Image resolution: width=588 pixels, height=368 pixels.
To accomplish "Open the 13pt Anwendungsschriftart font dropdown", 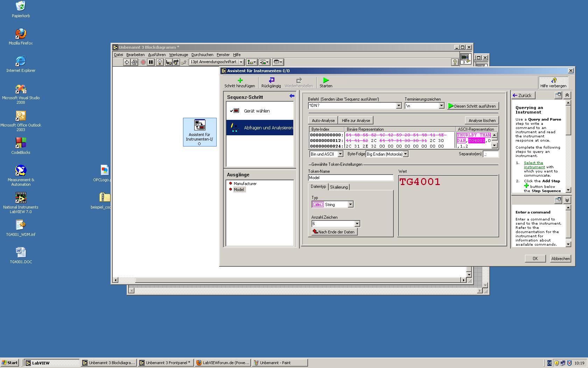I will [x=216, y=62].
